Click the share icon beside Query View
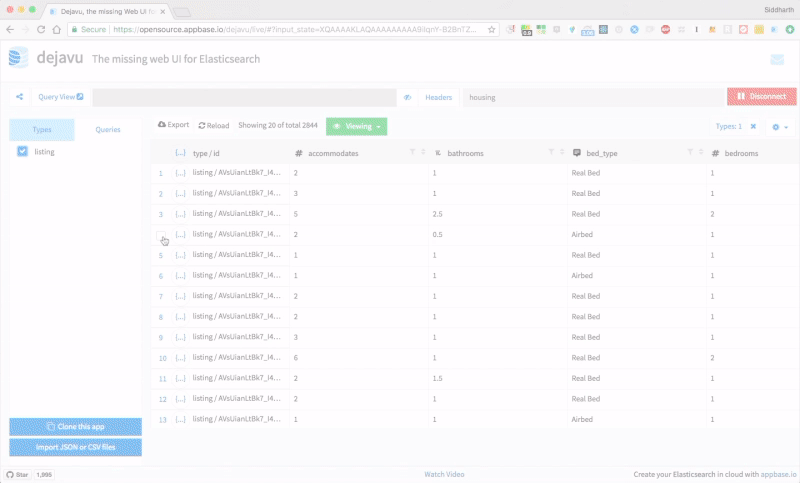800x483 pixels. coord(19,96)
